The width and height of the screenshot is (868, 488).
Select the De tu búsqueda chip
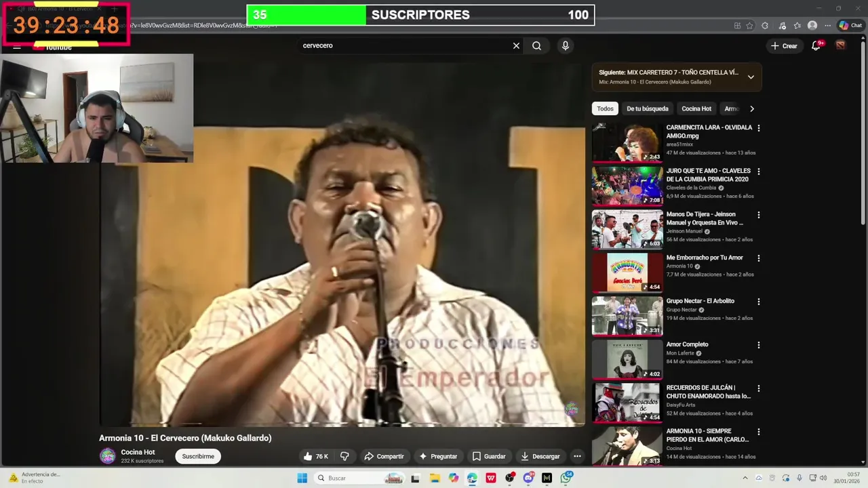tap(648, 108)
